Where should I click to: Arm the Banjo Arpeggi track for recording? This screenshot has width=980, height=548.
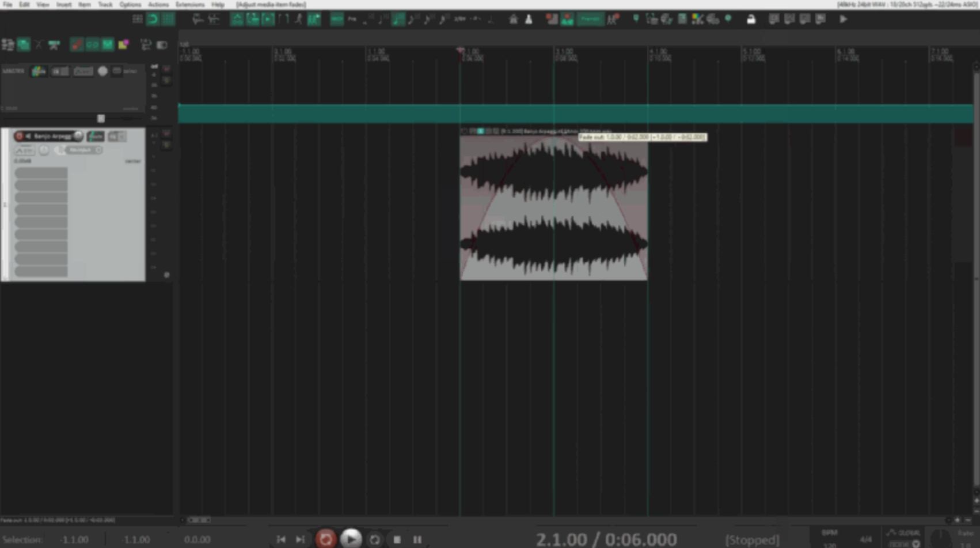[19, 137]
